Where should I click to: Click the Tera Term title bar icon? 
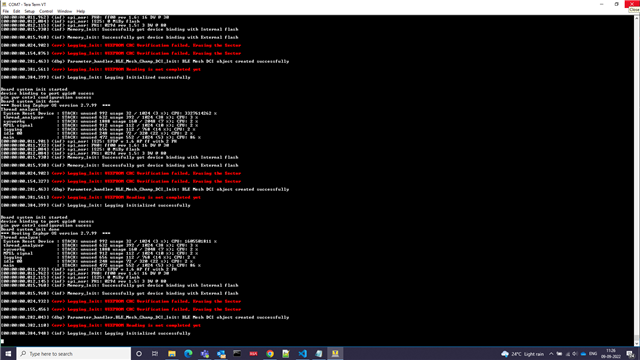[4, 4]
